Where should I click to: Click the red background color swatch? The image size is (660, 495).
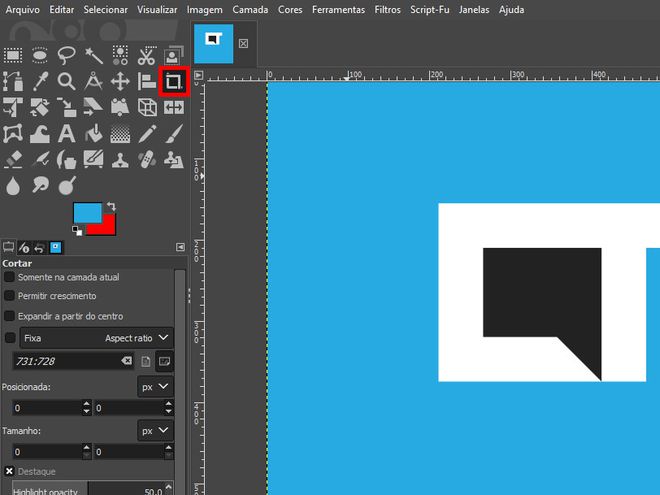(105, 227)
